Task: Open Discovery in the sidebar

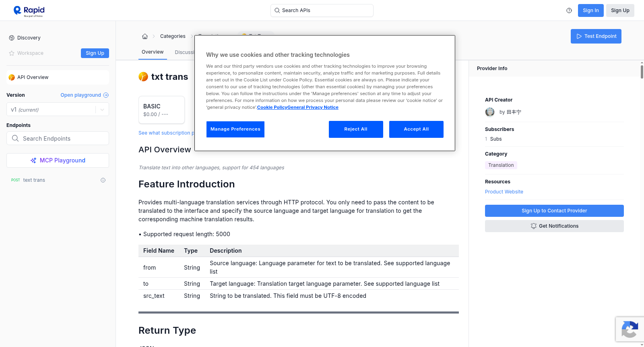Action: click(29, 38)
